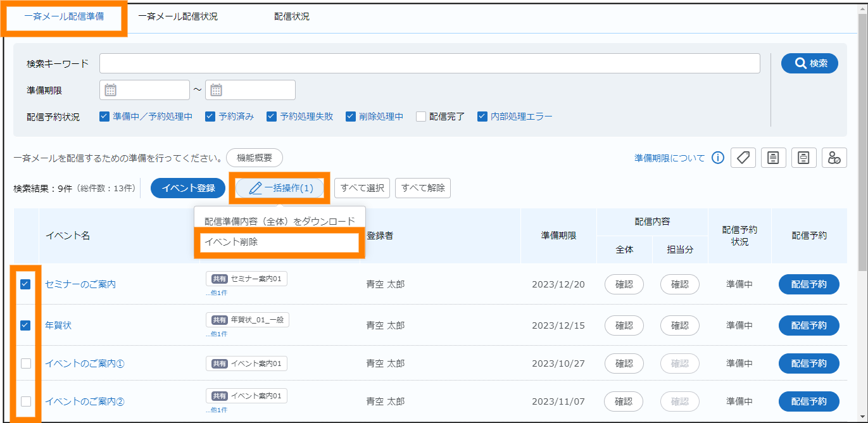The image size is (868, 423).
Task: Switch to the 一斉メール配信状況 tab
Action: [178, 16]
